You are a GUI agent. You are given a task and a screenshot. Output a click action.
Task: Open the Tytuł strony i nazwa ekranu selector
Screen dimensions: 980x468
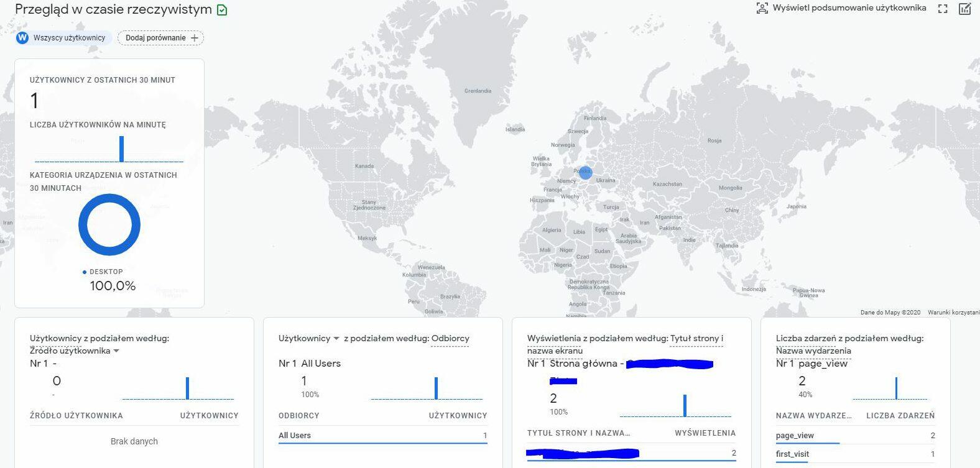pos(625,344)
